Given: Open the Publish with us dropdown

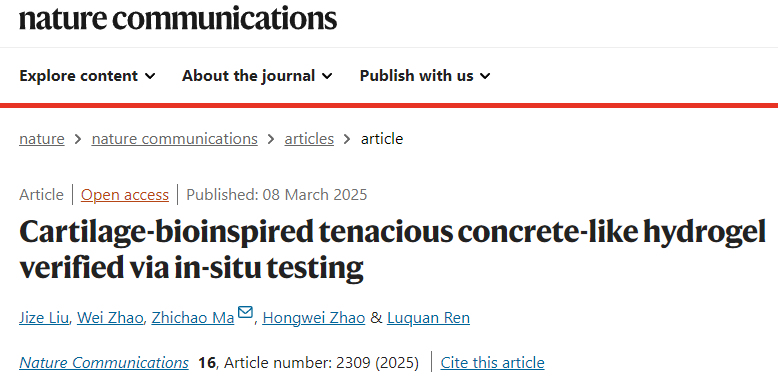Looking at the screenshot, I should (425, 76).
